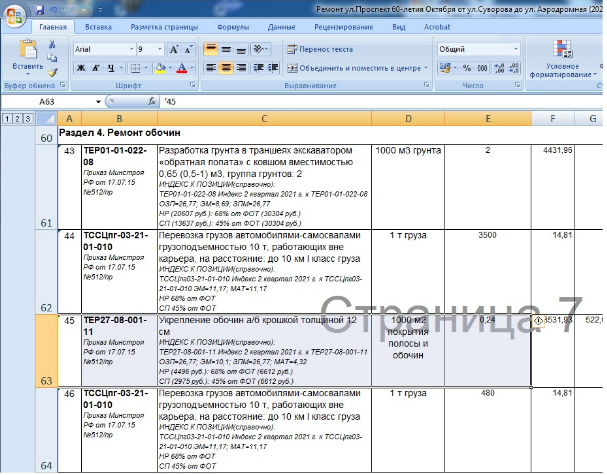The height and width of the screenshot is (475, 607).
Task: Increase font size with the large A
Action: pyautogui.click(x=174, y=49)
